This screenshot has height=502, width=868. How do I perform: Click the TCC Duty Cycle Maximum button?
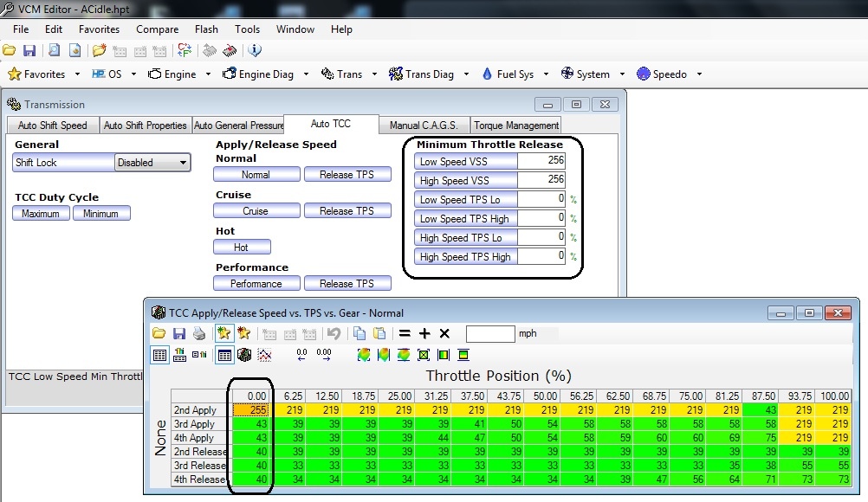41,214
